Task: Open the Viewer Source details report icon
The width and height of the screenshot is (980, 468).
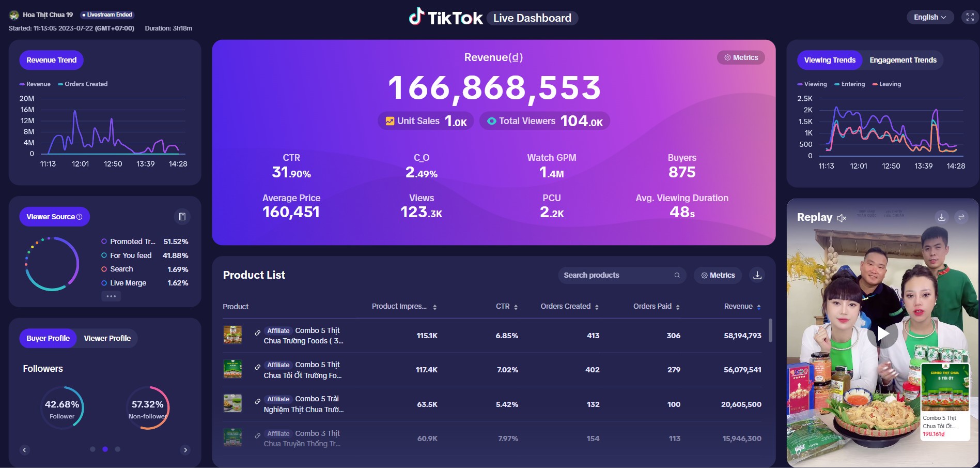Action: [x=182, y=217]
